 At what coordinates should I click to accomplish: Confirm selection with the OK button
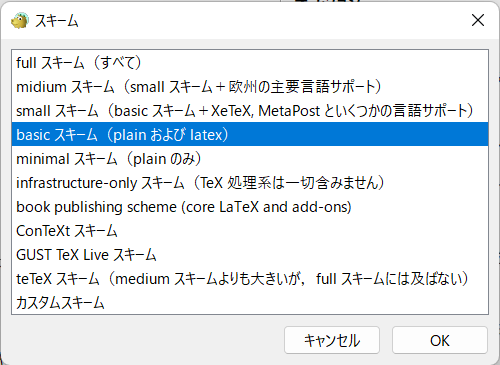440,340
